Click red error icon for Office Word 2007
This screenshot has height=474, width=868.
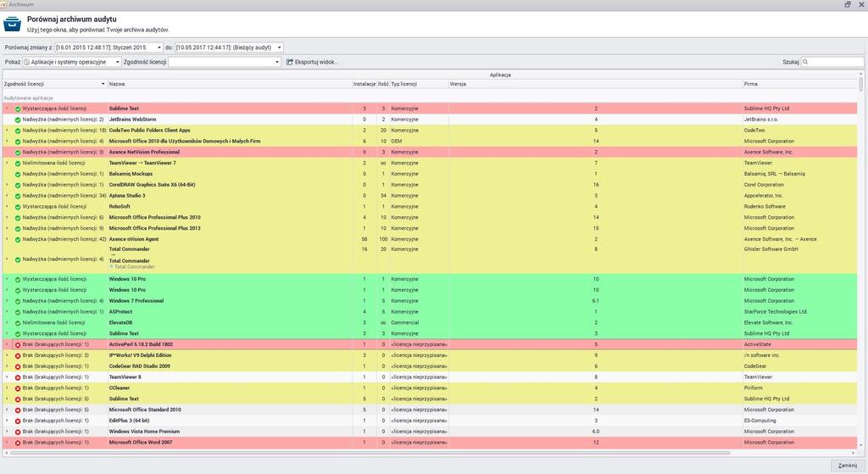[18, 443]
